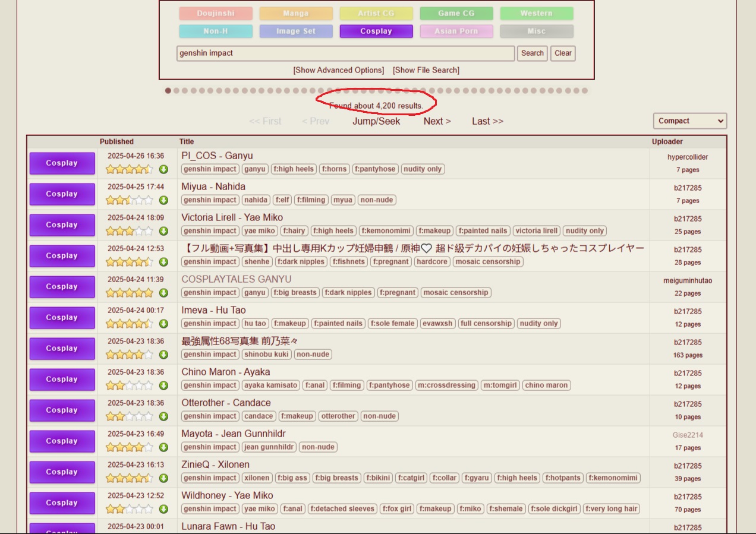Click the download arrow for PI_COS - Ganyu

[163, 169]
